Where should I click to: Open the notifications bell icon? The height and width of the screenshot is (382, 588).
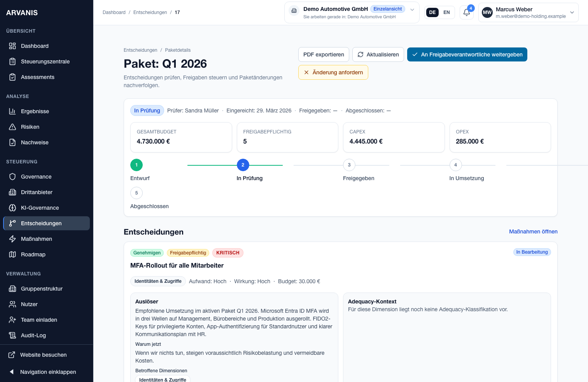click(467, 12)
